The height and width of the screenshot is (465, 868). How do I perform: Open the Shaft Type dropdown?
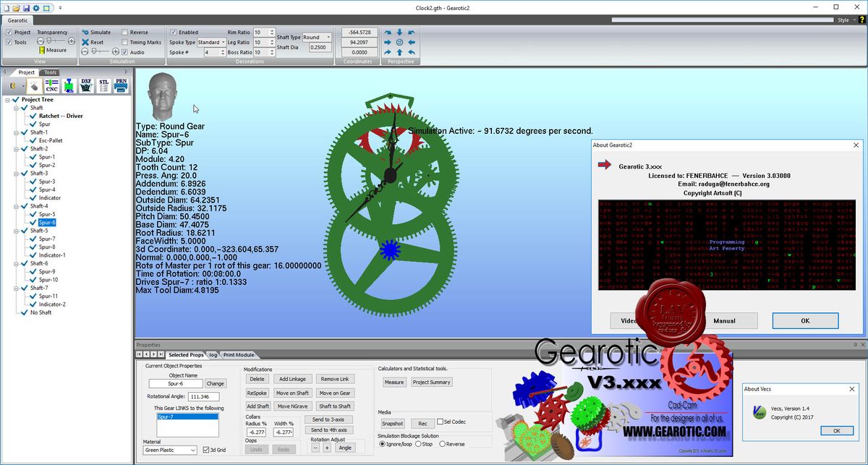tap(328, 37)
